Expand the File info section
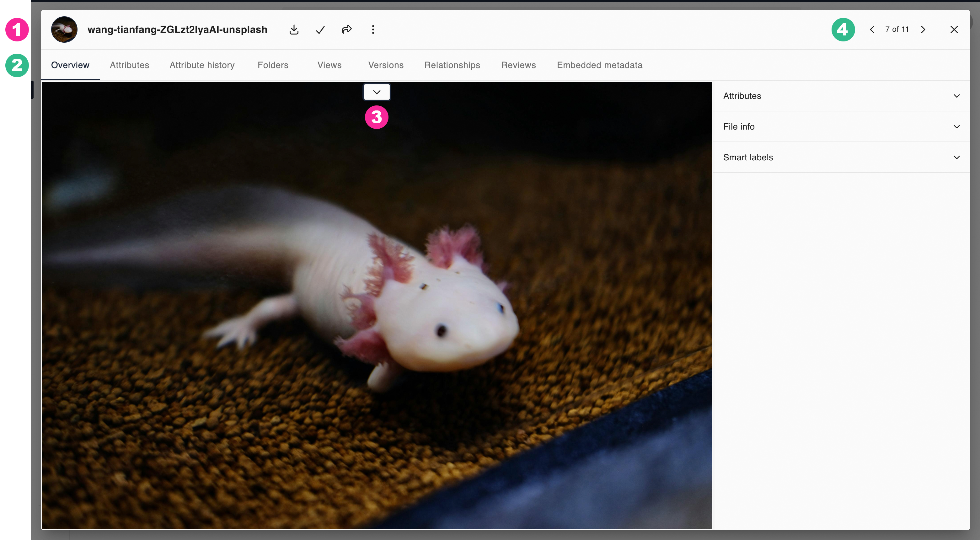 [x=841, y=127]
